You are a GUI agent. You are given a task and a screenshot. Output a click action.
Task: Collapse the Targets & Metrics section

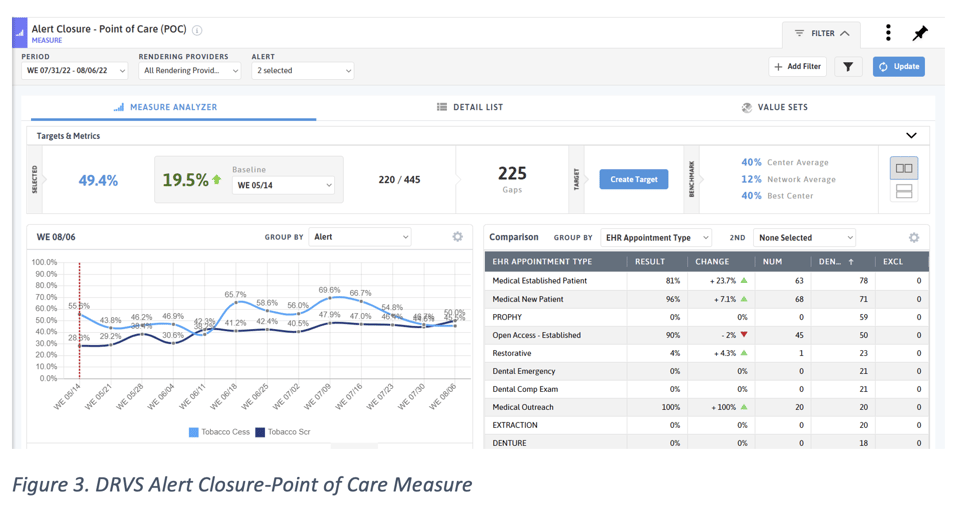[911, 136]
